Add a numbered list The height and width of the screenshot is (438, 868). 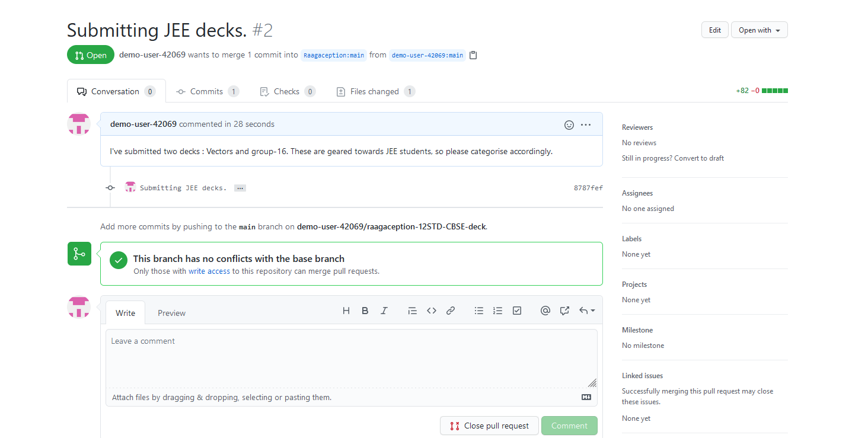pyautogui.click(x=498, y=311)
